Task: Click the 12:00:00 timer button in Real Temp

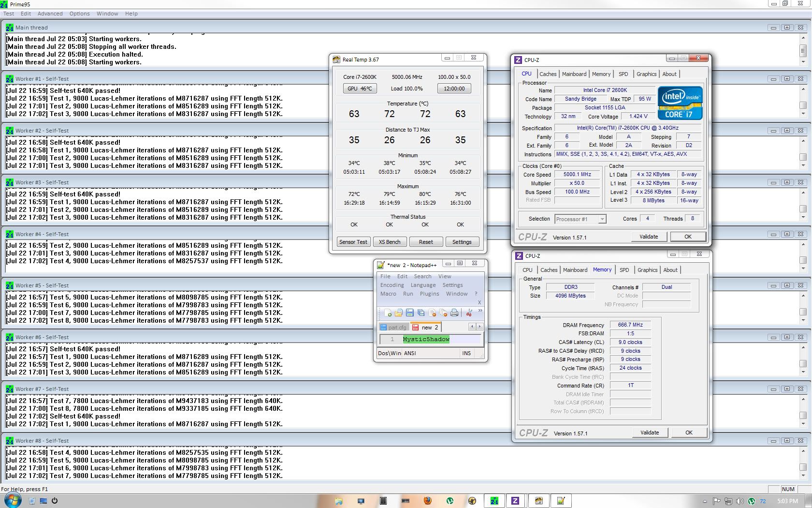Action: (454, 89)
